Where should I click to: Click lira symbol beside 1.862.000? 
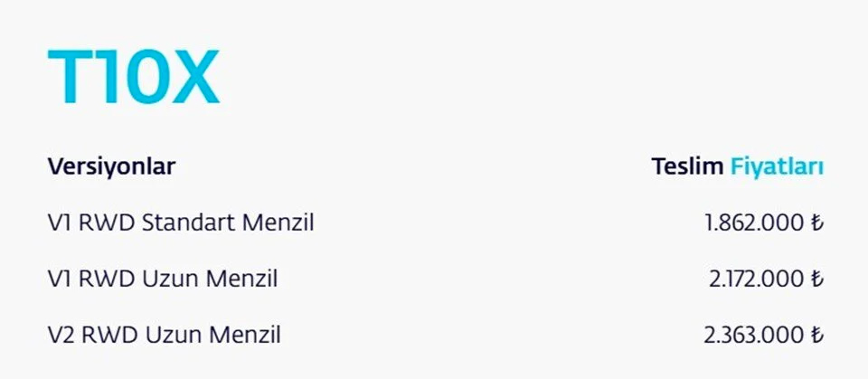[817, 223]
